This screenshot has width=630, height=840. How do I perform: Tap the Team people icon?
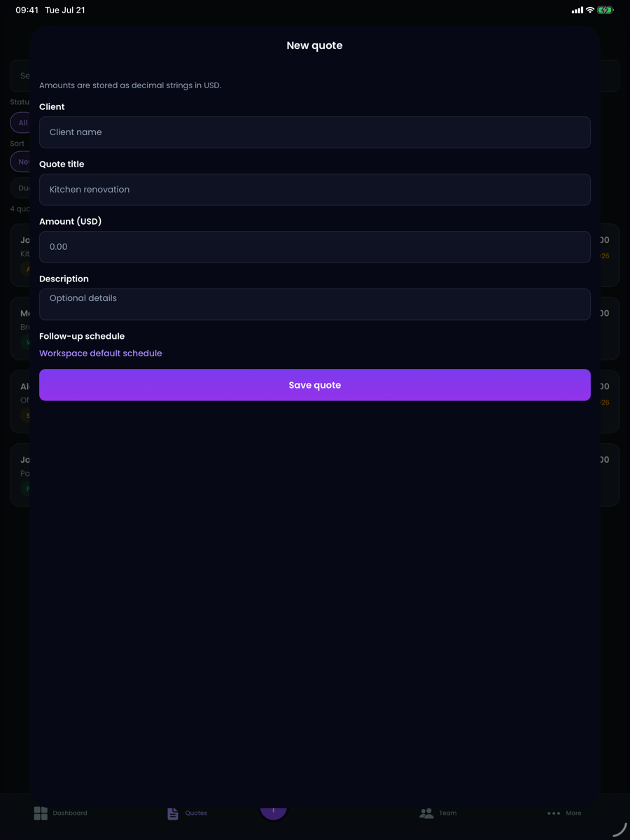426,813
